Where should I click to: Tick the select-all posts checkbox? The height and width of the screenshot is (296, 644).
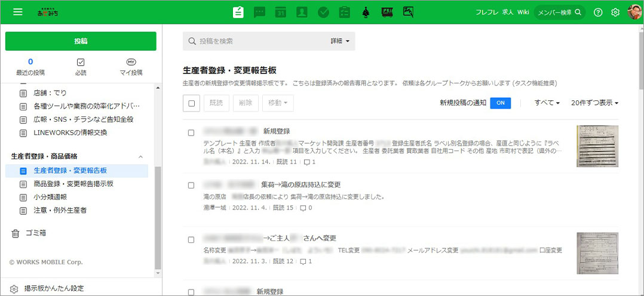[x=192, y=103]
